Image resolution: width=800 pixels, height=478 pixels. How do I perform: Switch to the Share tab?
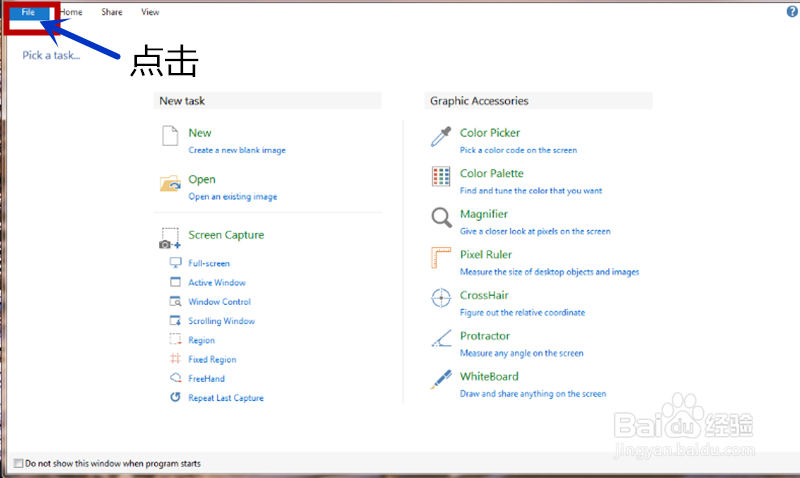(112, 12)
